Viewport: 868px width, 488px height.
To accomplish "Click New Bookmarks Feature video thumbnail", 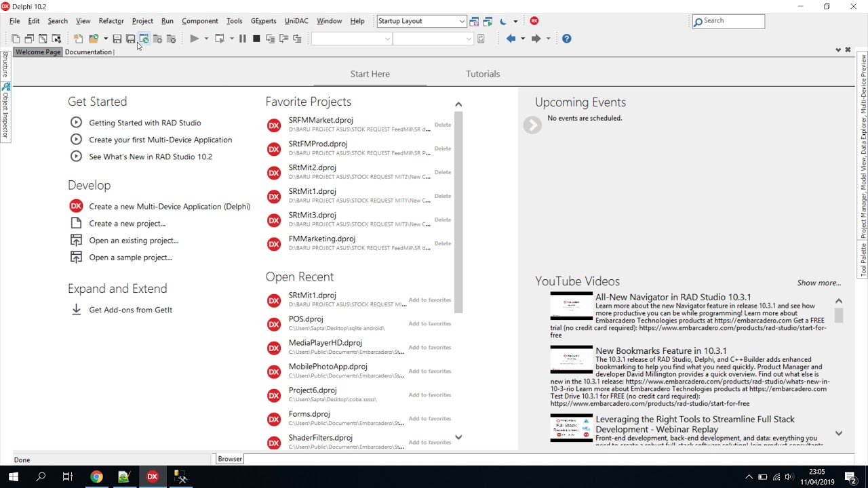I will [x=571, y=359].
